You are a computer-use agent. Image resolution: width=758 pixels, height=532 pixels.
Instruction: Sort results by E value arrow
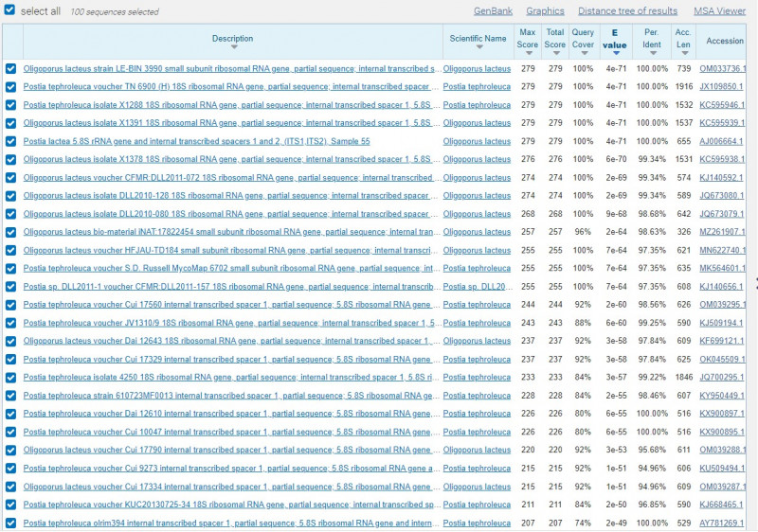615,53
